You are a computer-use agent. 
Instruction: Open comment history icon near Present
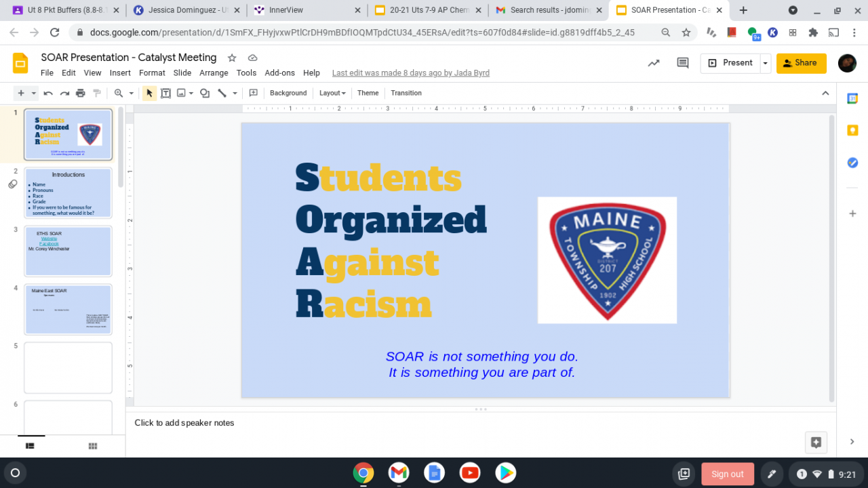683,63
